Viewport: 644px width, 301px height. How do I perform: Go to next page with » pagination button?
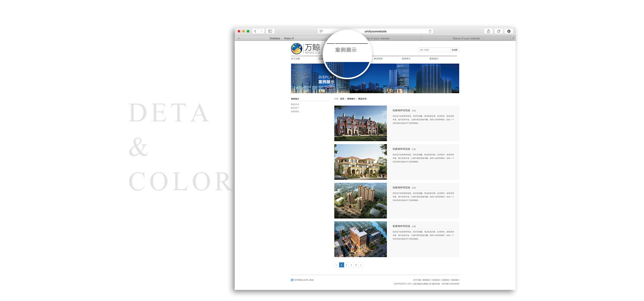361,265
